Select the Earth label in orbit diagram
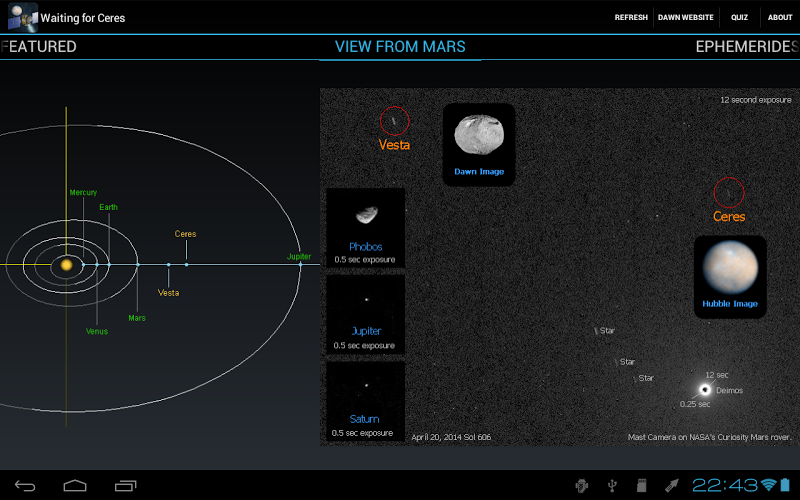This screenshot has width=800, height=500. [108, 207]
